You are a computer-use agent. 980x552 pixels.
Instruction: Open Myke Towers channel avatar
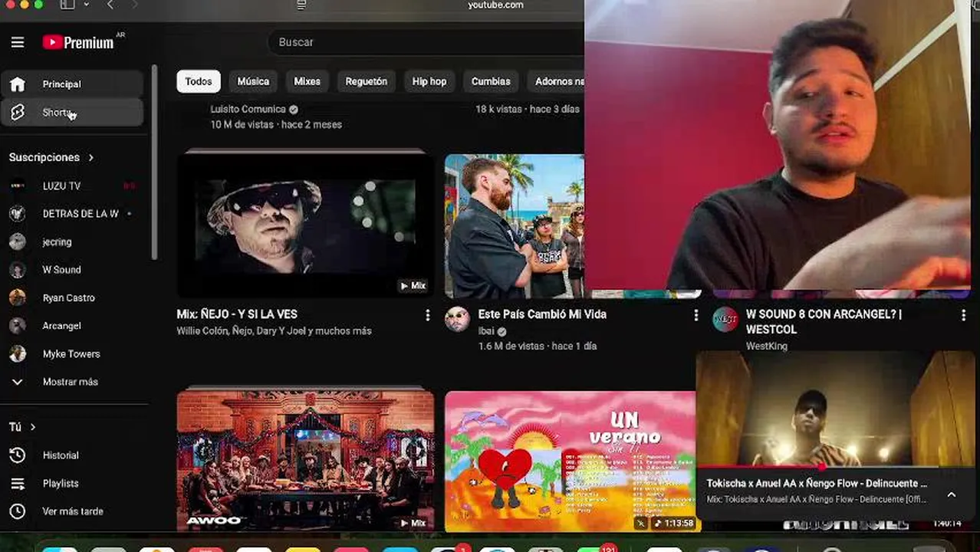pos(17,353)
